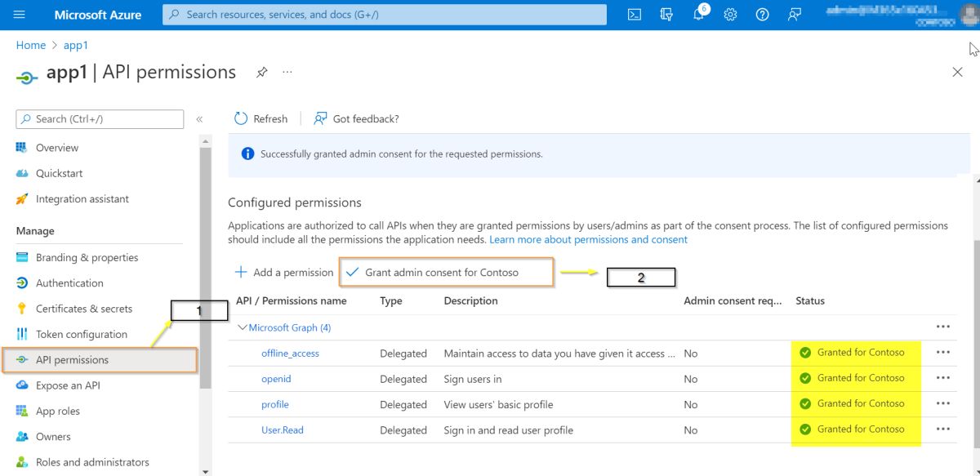This screenshot has height=476, width=980.
Task: Open Overview in the sidebar
Action: pyautogui.click(x=57, y=148)
